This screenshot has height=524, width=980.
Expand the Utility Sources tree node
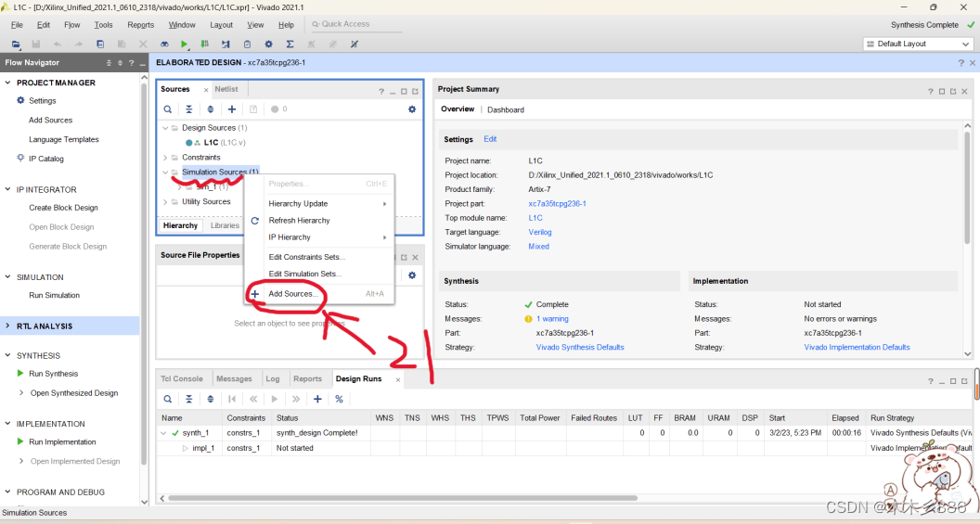click(165, 202)
